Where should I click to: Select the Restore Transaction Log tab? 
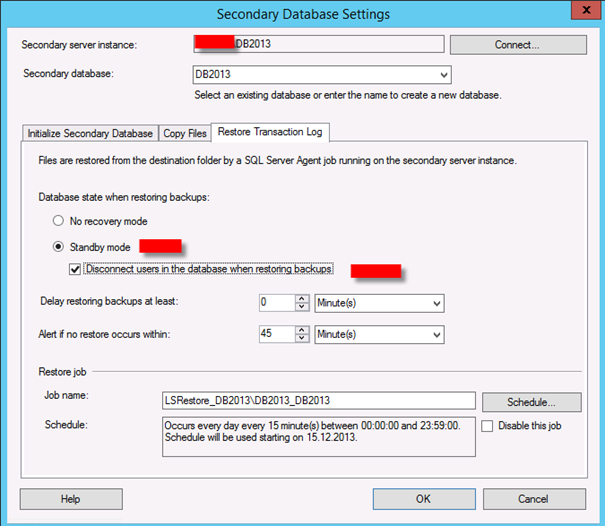[x=270, y=132]
